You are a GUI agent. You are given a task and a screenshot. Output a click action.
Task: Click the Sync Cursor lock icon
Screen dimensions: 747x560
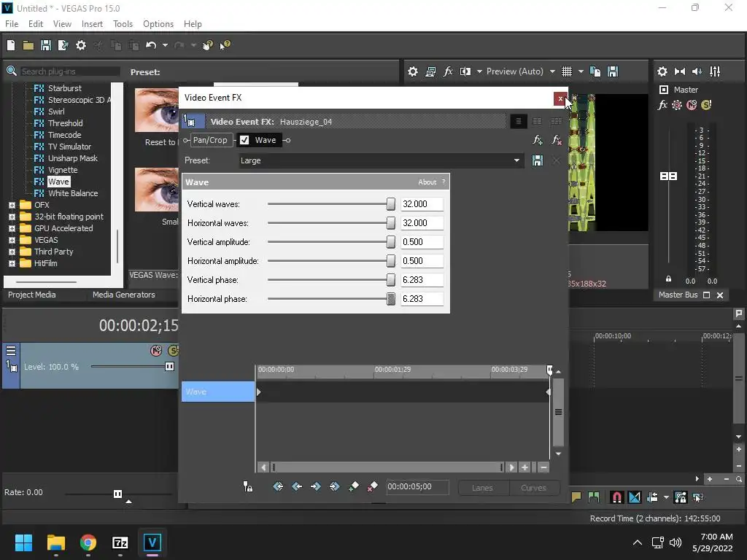point(248,486)
